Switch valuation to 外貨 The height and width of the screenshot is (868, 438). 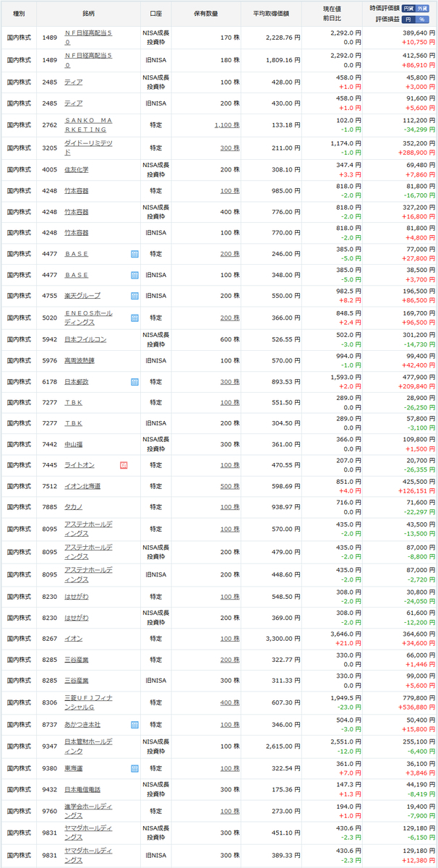point(423,7)
